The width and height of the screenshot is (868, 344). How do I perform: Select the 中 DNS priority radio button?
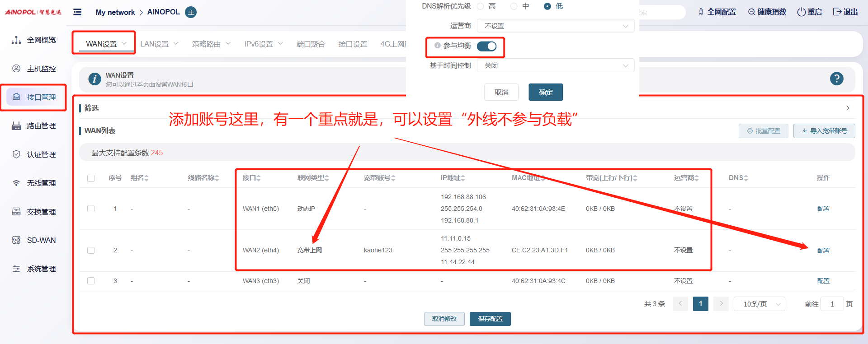[x=514, y=6]
